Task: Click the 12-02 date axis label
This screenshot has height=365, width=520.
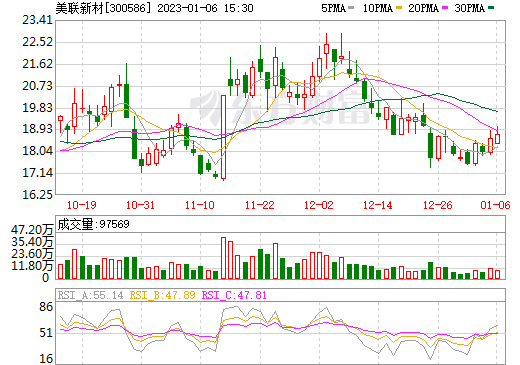Action: click(319, 205)
